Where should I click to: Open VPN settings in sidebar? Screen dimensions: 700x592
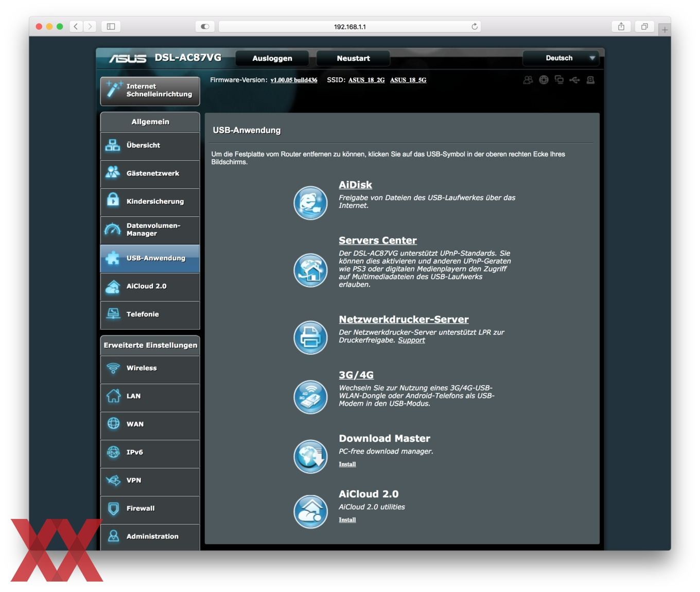click(150, 481)
